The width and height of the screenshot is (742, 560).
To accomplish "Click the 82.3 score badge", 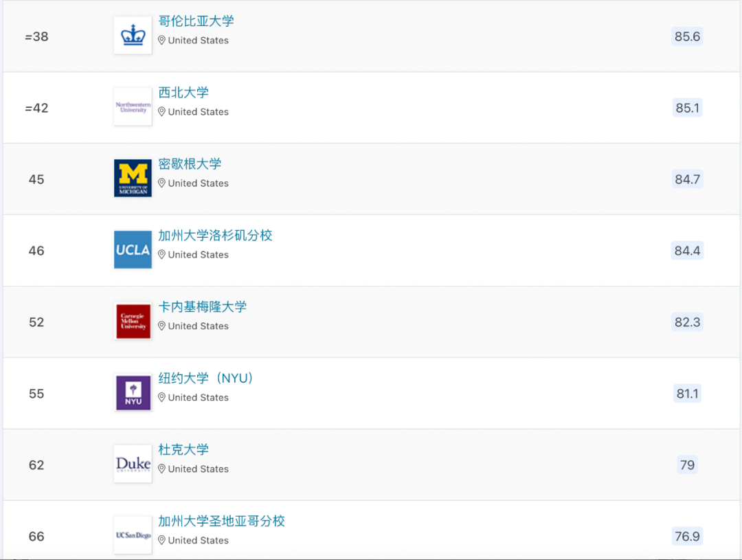I will point(687,322).
